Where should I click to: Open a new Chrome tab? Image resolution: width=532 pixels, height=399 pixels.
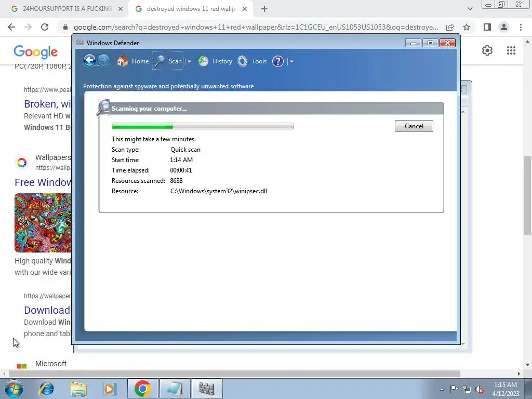(x=264, y=9)
